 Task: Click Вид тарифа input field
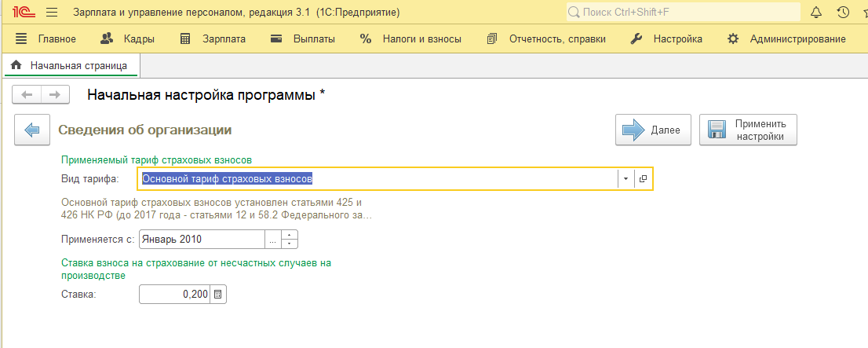click(x=377, y=179)
